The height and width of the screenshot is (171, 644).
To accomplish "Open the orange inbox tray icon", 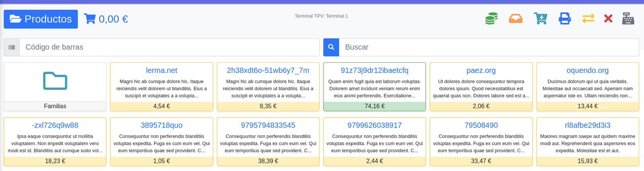I will coord(516,19).
